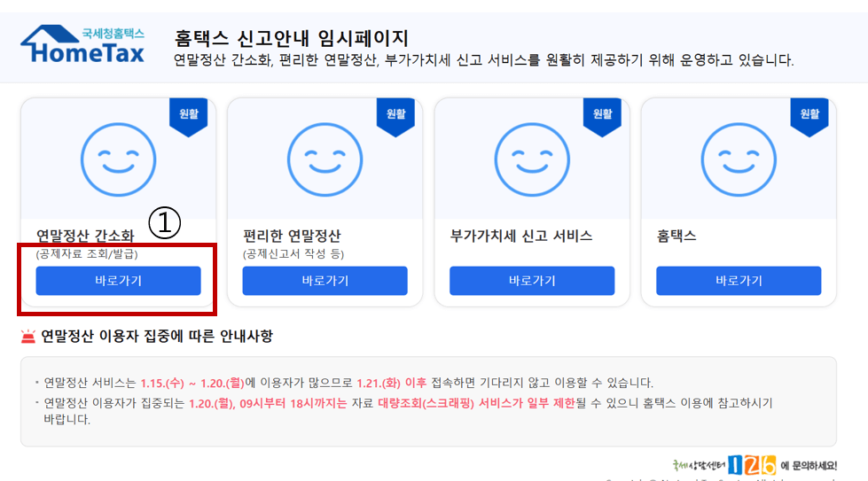Select the 홈택스 card title

point(676,237)
